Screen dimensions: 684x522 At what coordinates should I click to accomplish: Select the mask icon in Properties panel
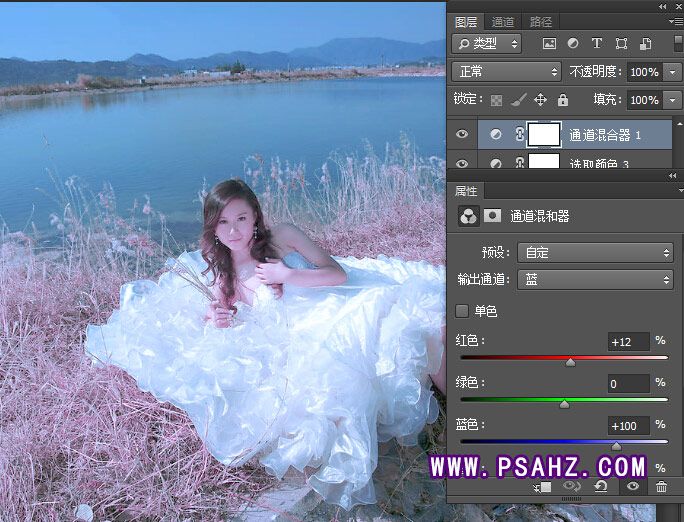coord(492,215)
